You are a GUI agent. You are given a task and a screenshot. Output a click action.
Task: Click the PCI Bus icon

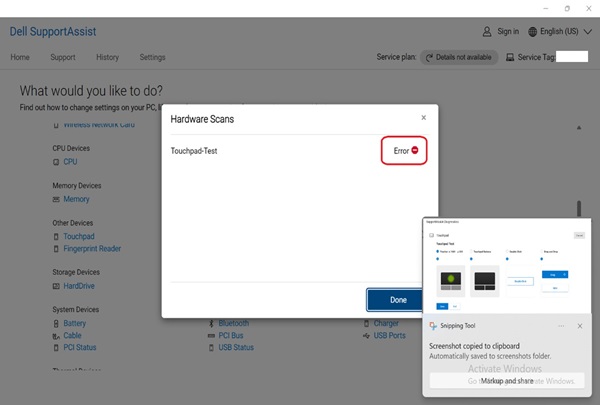pos(211,336)
